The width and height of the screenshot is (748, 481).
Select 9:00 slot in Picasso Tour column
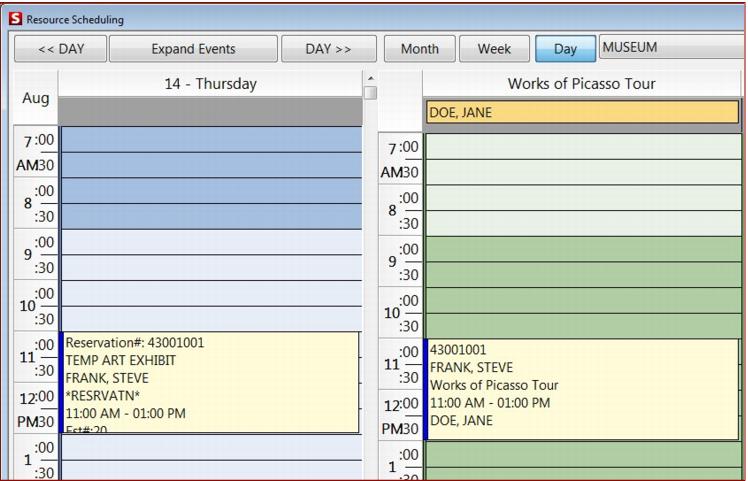tap(581, 249)
